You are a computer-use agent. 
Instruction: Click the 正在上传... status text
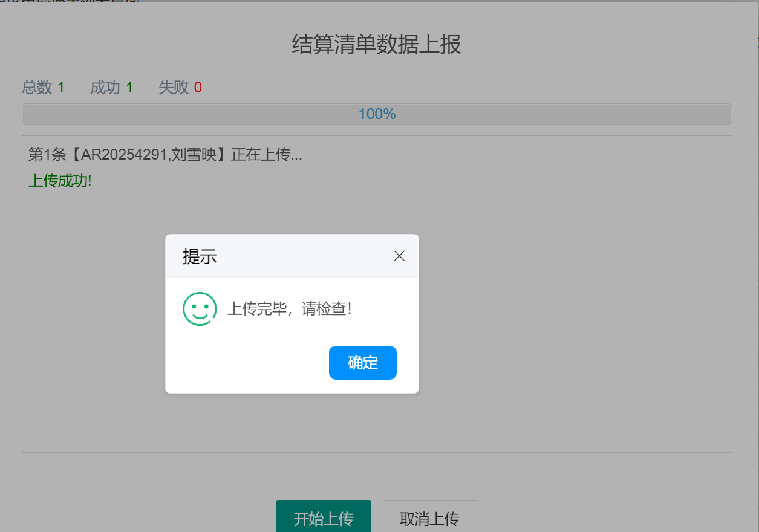[x=267, y=155]
